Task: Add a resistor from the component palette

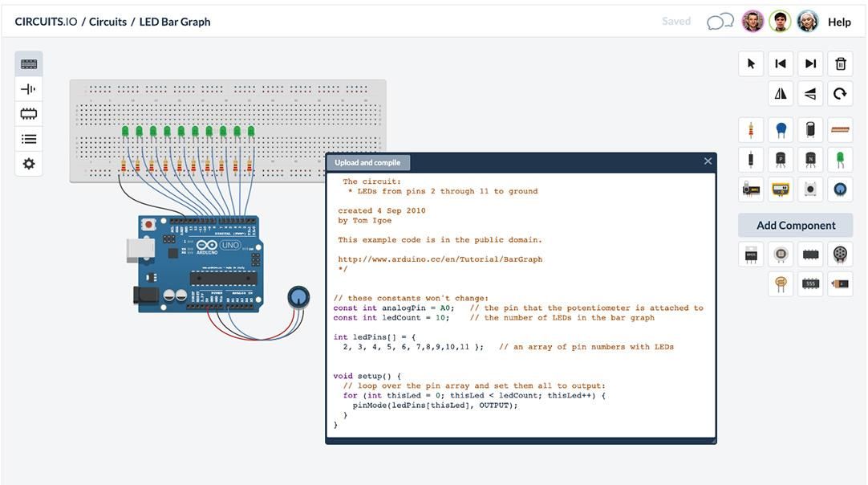Action: click(751, 129)
